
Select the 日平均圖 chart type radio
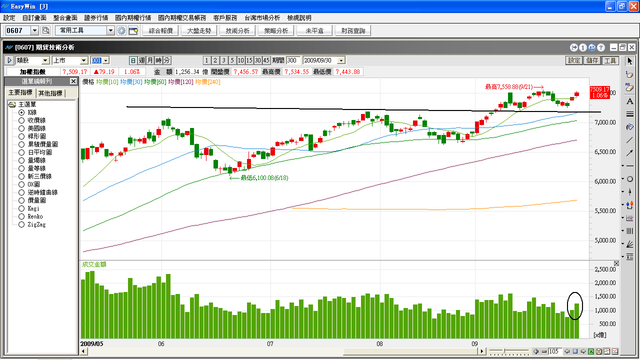coord(21,152)
